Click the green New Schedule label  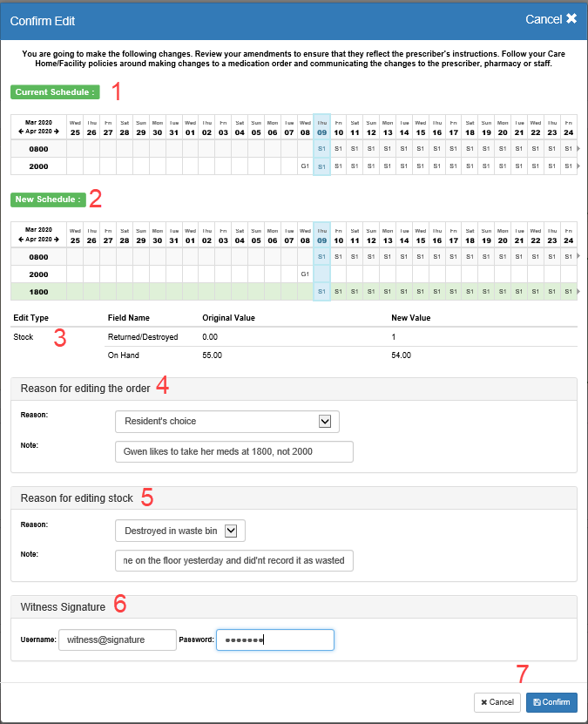coord(48,200)
